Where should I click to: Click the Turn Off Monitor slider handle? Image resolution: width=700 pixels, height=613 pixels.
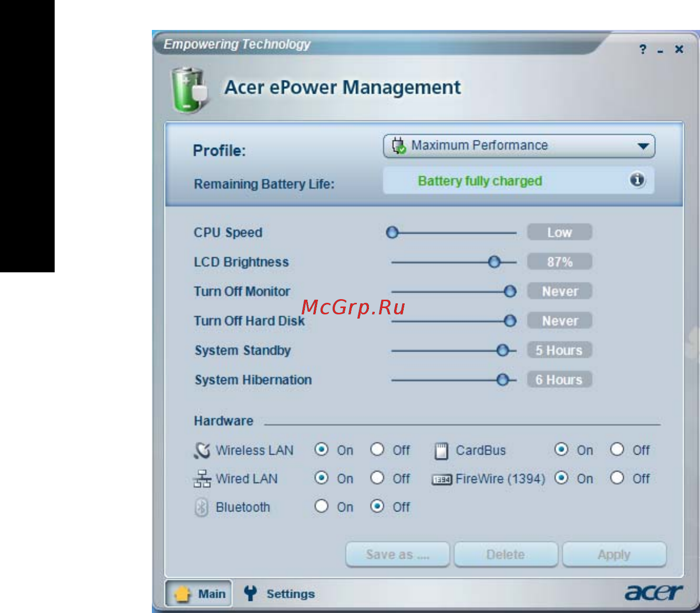510,291
